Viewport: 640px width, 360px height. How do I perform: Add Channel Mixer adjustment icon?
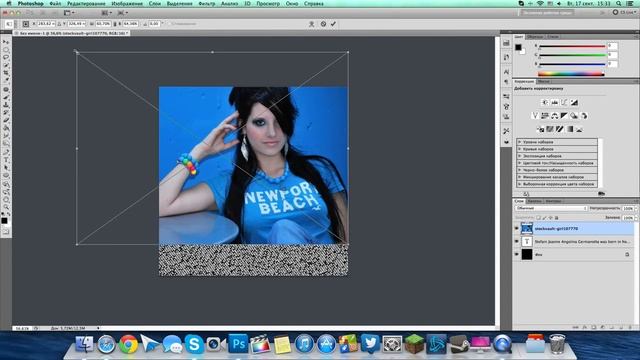pos(584,116)
